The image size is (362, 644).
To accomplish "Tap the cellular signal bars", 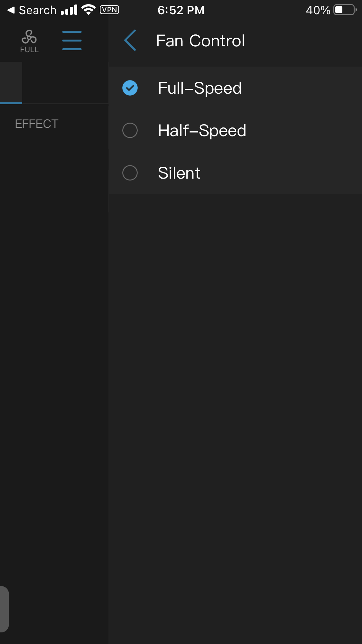I will pos(69,10).
